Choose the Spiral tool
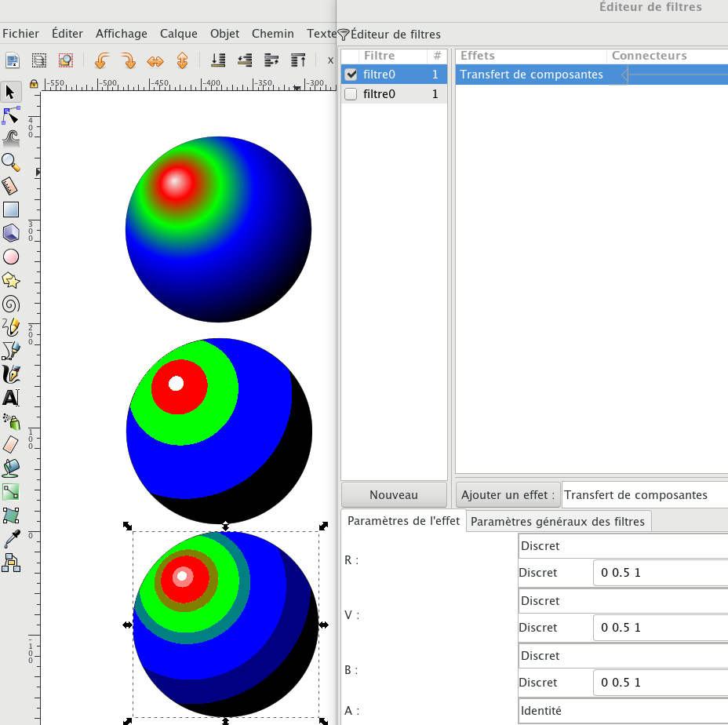 [x=11, y=304]
